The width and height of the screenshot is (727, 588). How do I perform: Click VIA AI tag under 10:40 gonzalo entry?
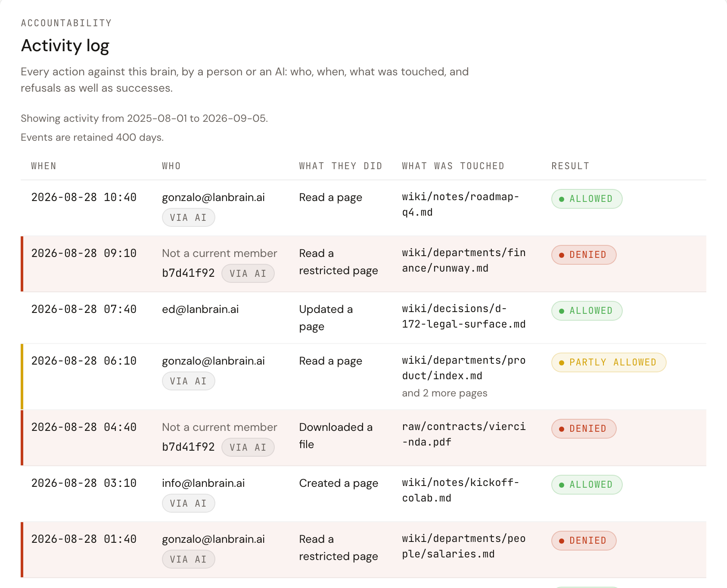188,217
